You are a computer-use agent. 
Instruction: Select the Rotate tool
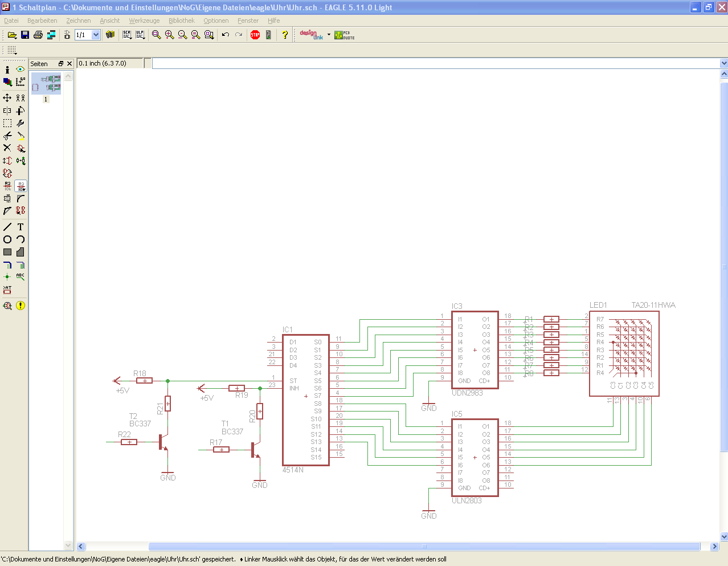tap(21, 111)
